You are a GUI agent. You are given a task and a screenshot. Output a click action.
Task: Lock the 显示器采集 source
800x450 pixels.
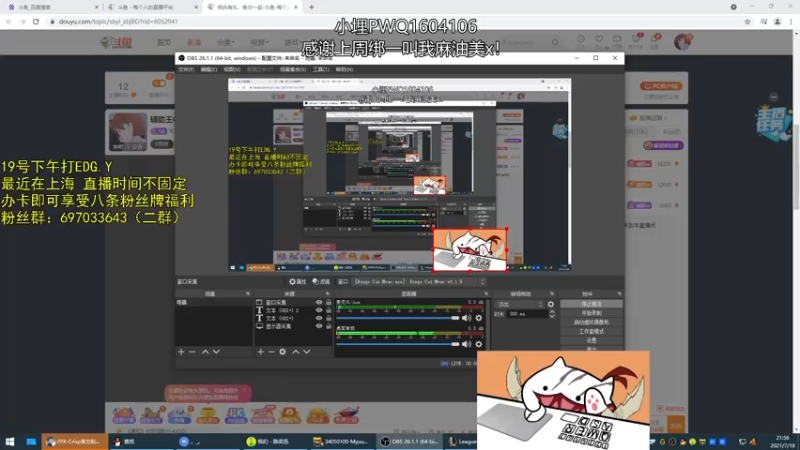(329, 326)
